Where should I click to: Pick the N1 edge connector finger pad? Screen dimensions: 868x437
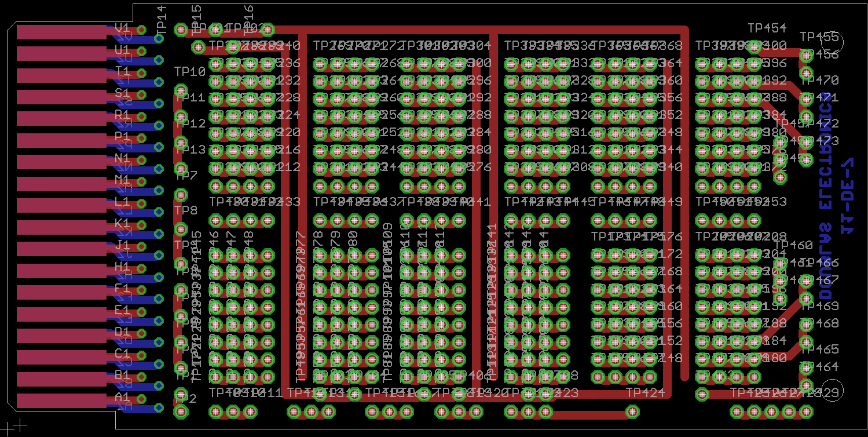[62, 162]
